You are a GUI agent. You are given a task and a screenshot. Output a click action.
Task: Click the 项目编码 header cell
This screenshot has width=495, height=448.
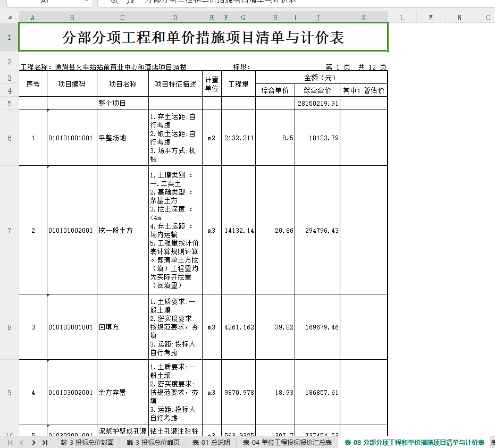pyautogui.click(x=72, y=84)
